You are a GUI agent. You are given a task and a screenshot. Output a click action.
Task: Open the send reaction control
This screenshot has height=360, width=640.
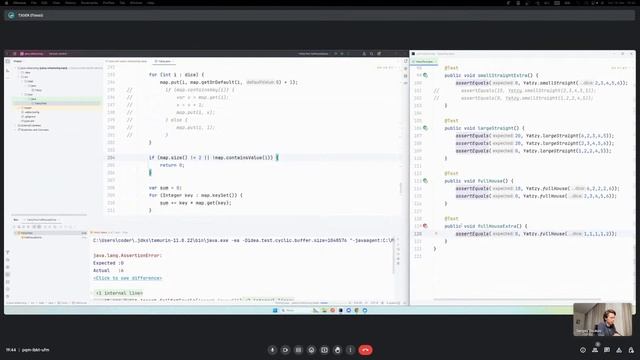[311, 350]
